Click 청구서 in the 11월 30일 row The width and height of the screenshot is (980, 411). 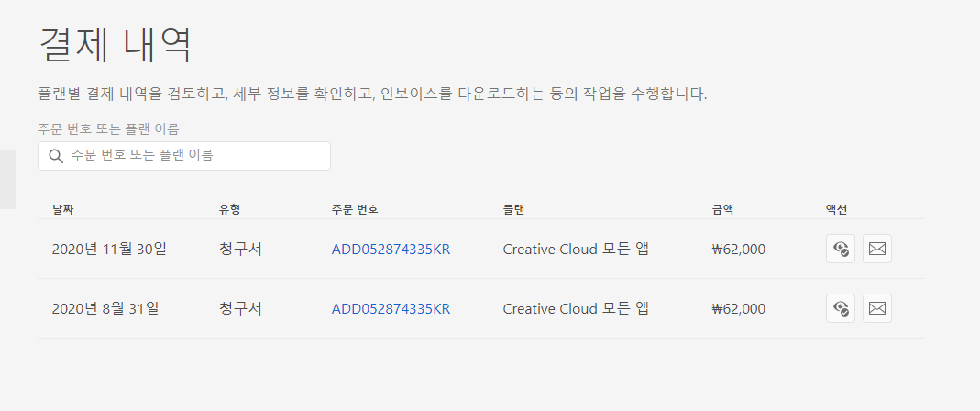pyautogui.click(x=240, y=250)
